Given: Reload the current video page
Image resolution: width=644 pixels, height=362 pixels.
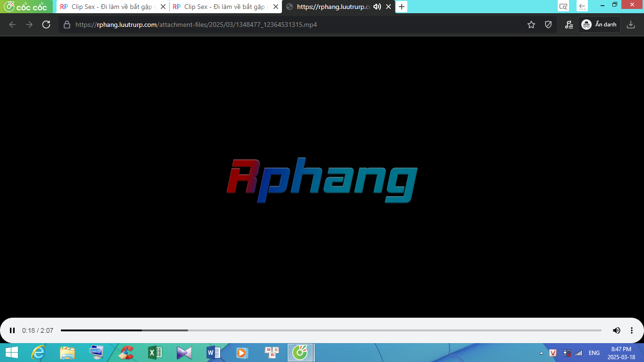Looking at the screenshot, I should pyautogui.click(x=46, y=25).
